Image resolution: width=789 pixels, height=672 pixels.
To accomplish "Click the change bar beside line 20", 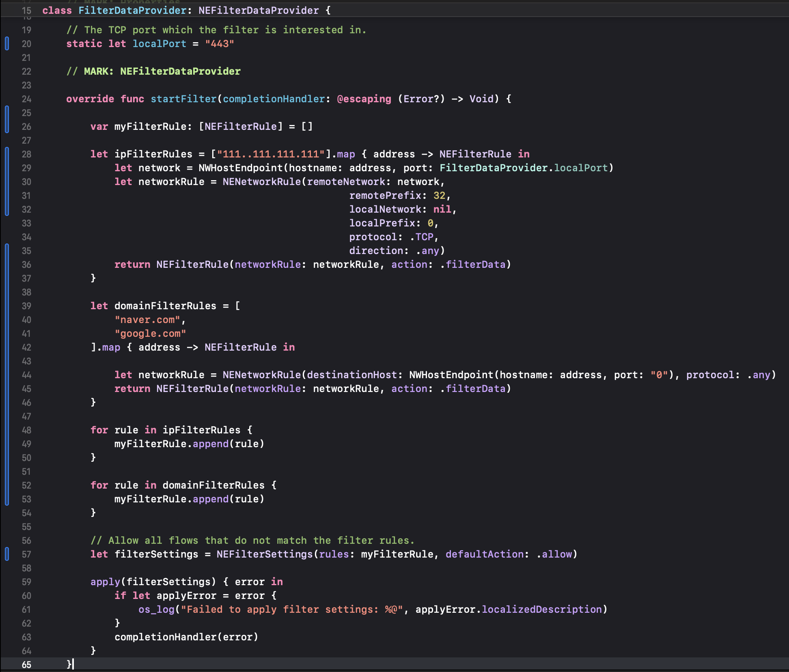I will [x=7, y=43].
